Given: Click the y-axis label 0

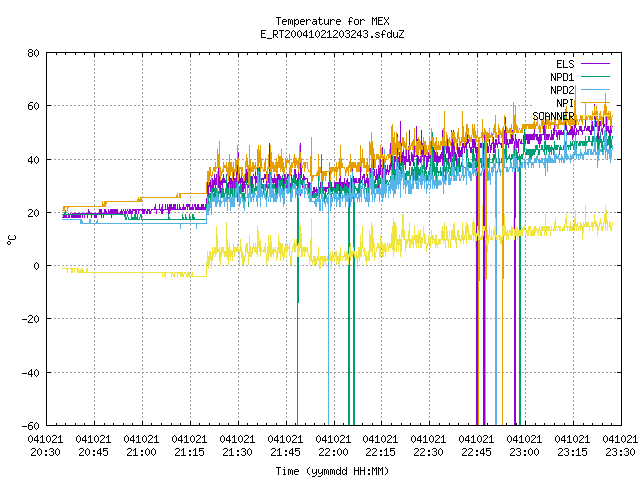Looking at the screenshot, I should 36,266.
